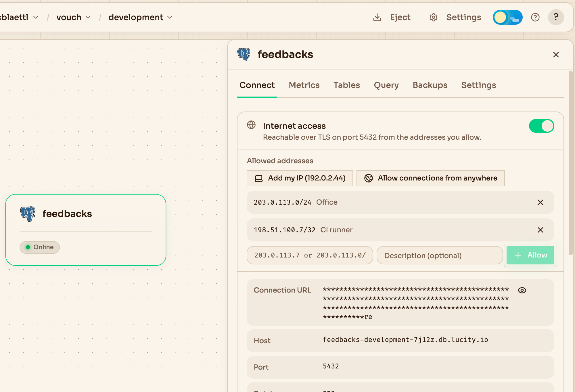Open the Tables tab

coord(346,85)
